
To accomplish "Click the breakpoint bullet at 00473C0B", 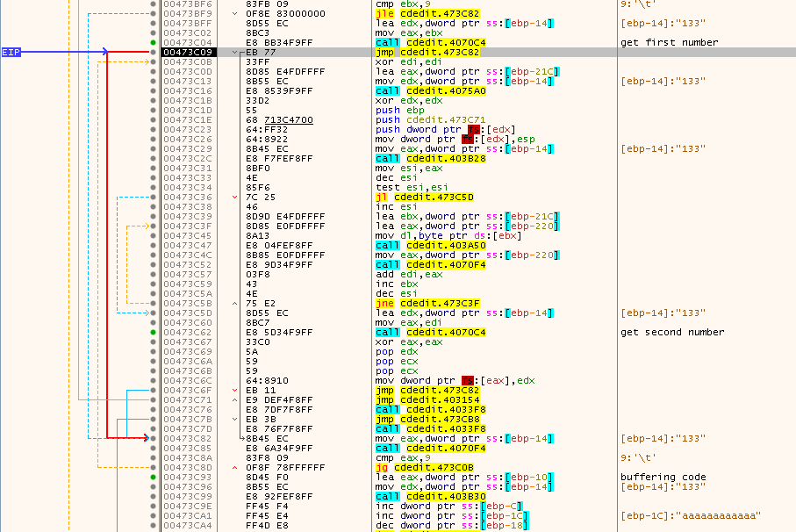I will click(154, 62).
